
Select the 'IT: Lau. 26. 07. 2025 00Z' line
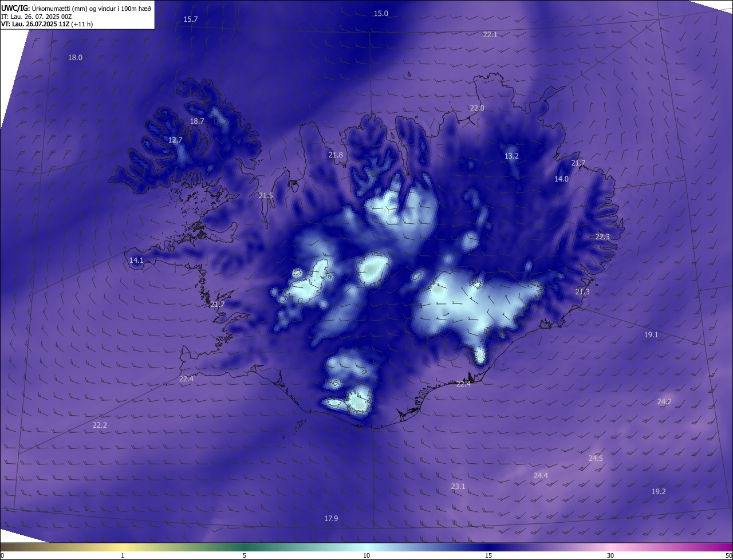point(37,17)
